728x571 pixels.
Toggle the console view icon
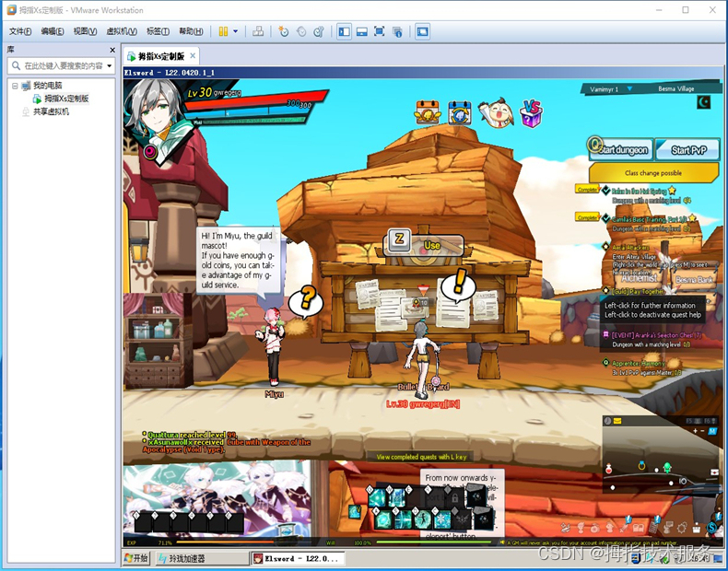[422, 31]
